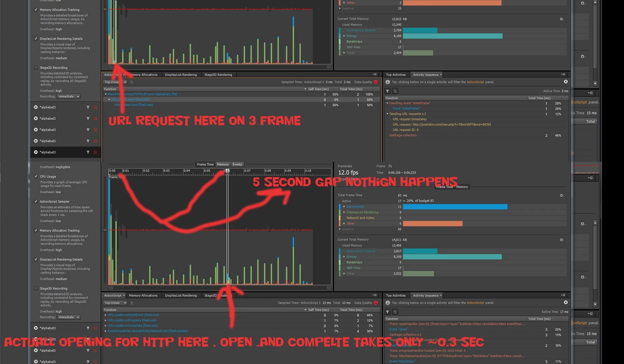Click the Network and Video color swatch
Screen dimensions: 624x364
coord(340,218)
